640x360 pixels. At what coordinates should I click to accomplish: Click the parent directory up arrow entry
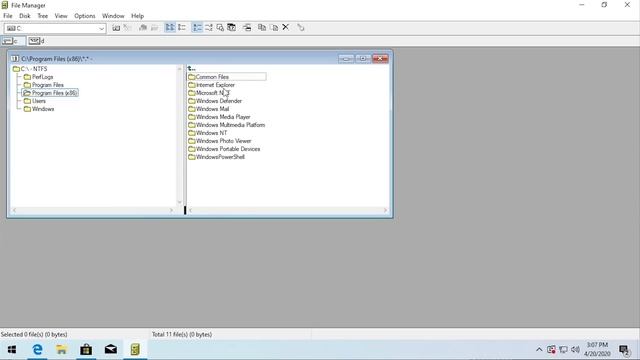coord(191,69)
